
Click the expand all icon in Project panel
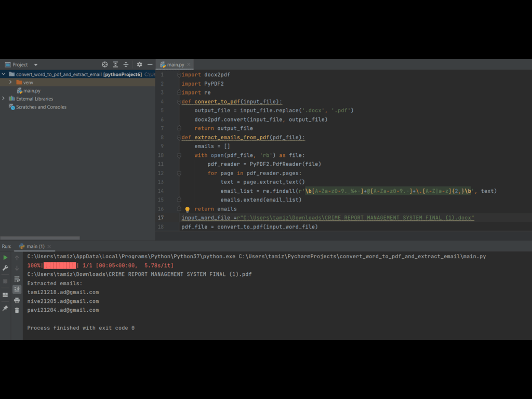pos(115,64)
